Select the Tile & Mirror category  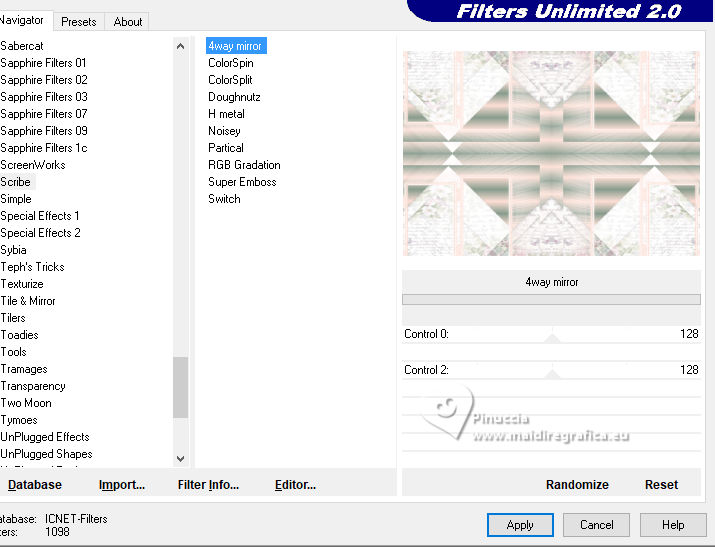click(x=28, y=301)
